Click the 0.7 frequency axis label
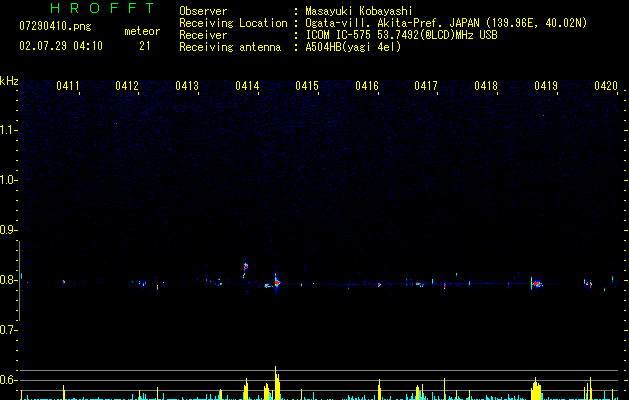Image resolution: width=629 pixels, height=400 pixels. click(x=8, y=330)
